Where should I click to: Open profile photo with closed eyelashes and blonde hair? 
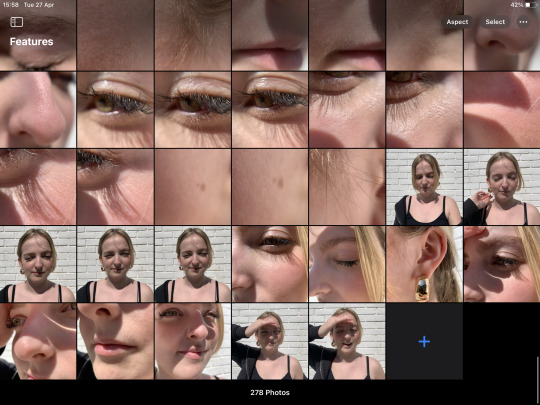(347, 264)
